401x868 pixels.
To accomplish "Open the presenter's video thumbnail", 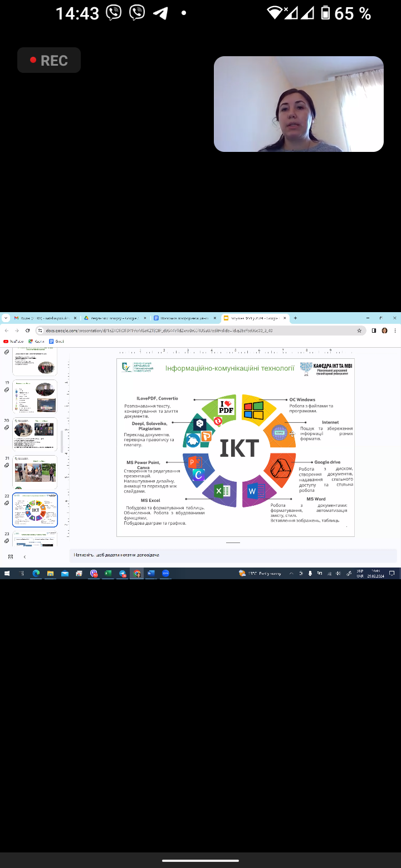I will pos(299,104).
